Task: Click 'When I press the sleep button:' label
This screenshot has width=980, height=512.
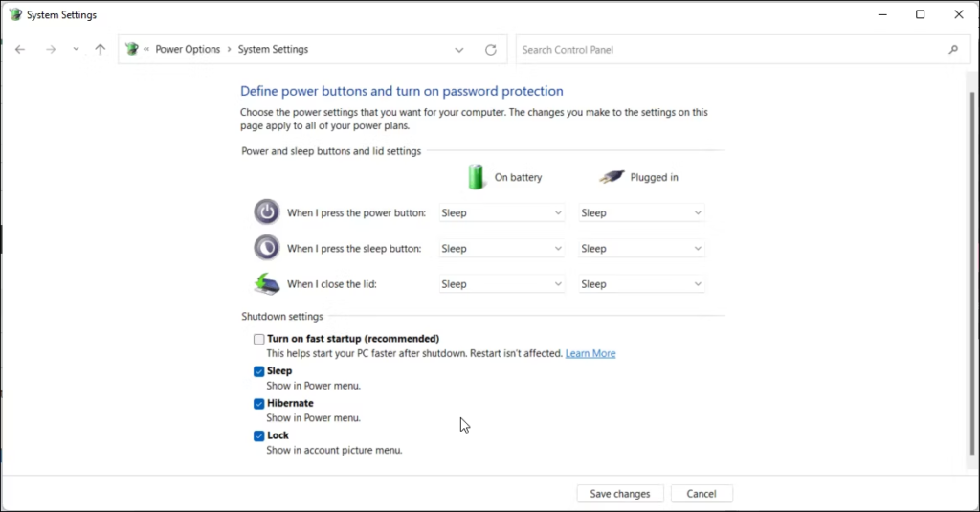Action: [x=354, y=249]
